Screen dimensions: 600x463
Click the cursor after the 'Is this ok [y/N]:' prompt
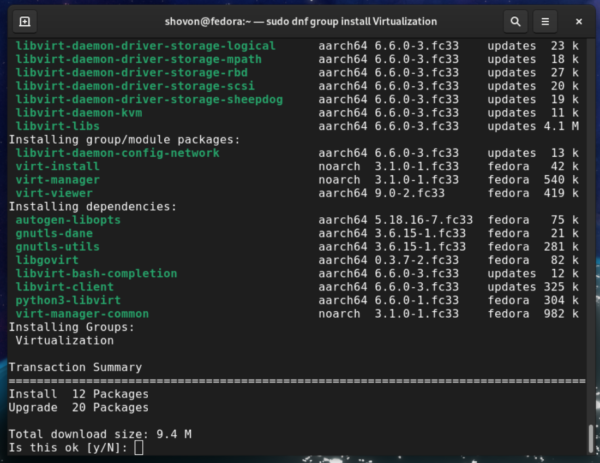tap(139, 447)
